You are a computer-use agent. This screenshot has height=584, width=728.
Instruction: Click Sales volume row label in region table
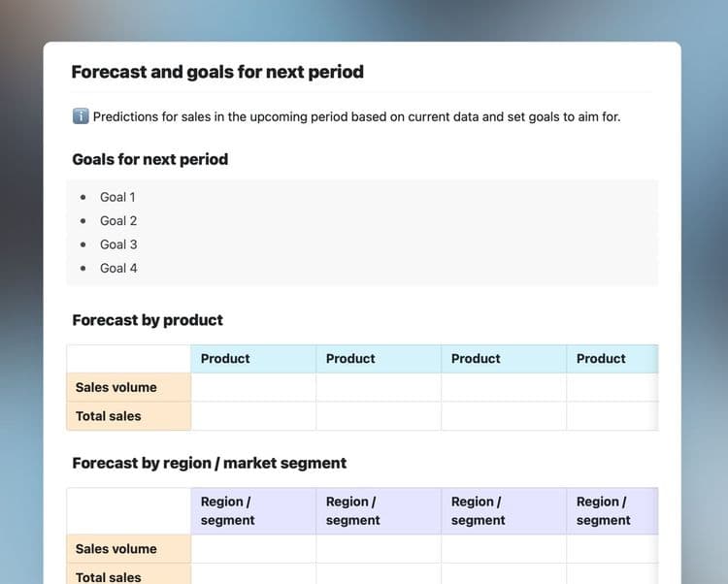[129, 549]
